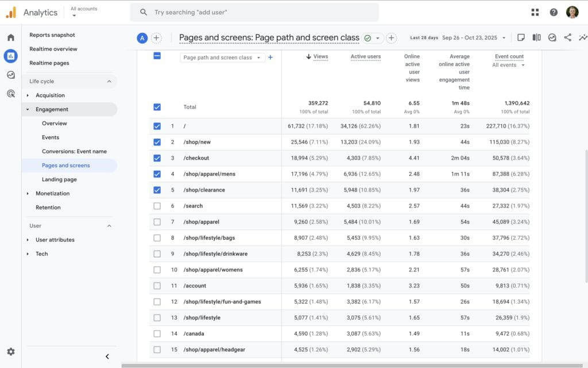The height and width of the screenshot is (368, 588).
Task: Open the Insights icon near the report title
Action: click(552, 37)
